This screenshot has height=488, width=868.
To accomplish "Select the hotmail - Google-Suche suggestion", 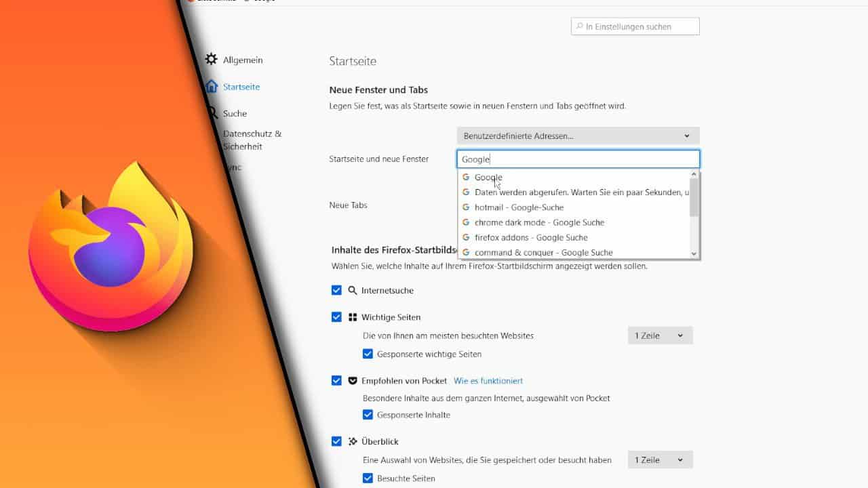I will point(574,207).
